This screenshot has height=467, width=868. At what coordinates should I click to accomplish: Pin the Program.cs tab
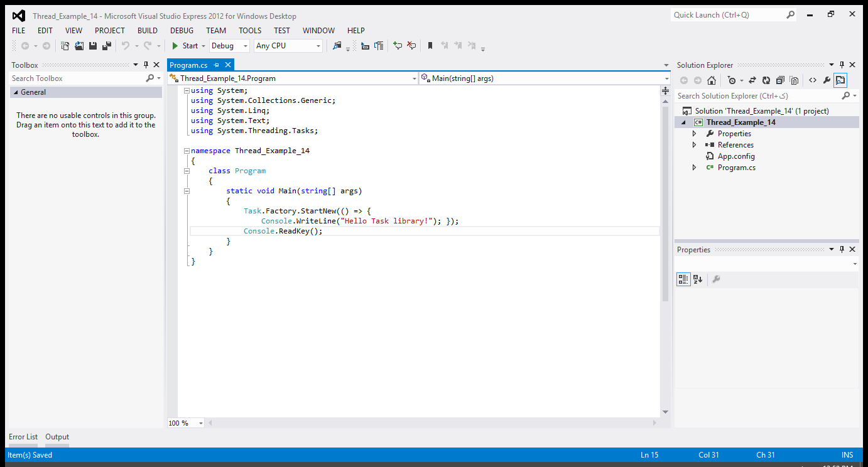[217, 65]
